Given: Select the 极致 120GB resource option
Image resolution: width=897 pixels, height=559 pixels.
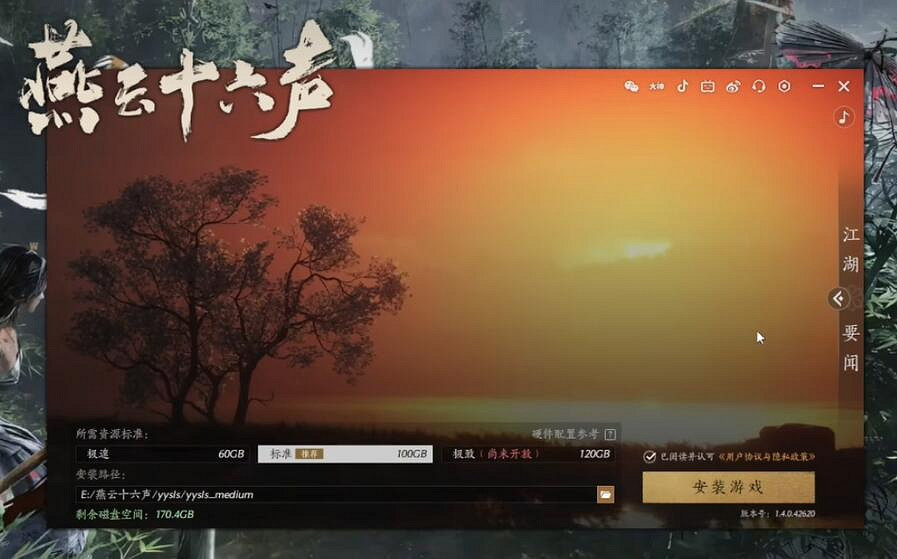Looking at the screenshot, I should click(529, 454).
